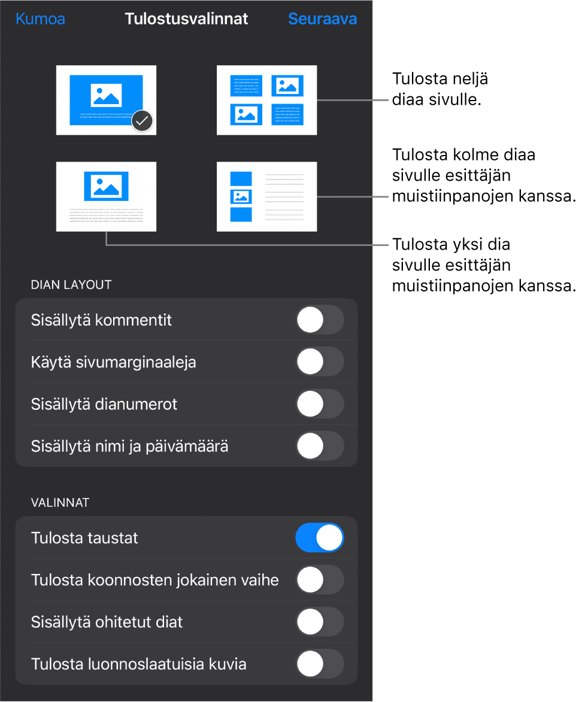Toggle Sisällytä dianumerot switch
Image resolution: width=588 pixels, height=702 pixels.
click(x=320, y=405)
